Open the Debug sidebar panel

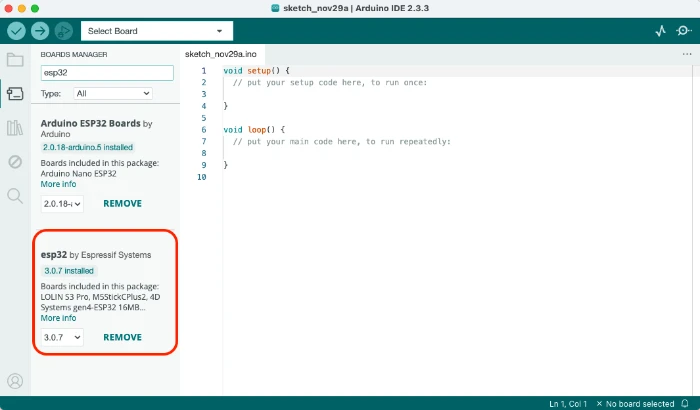[15, 161]
